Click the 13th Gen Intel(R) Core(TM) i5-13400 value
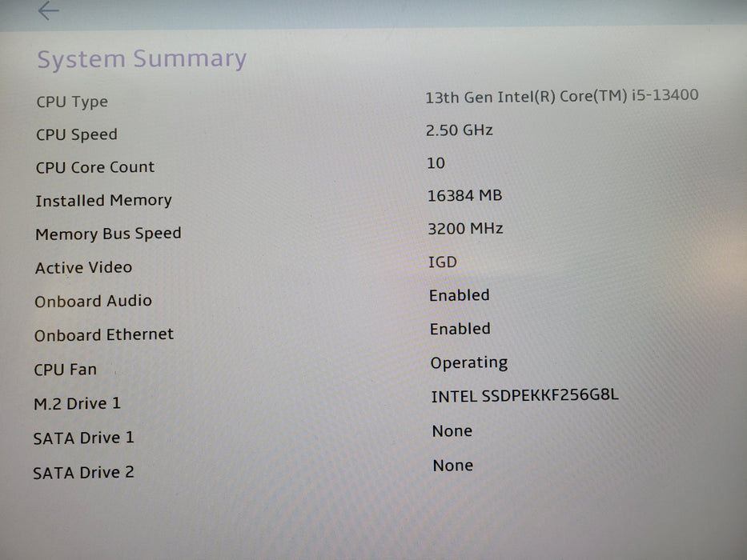 (562, 96)
